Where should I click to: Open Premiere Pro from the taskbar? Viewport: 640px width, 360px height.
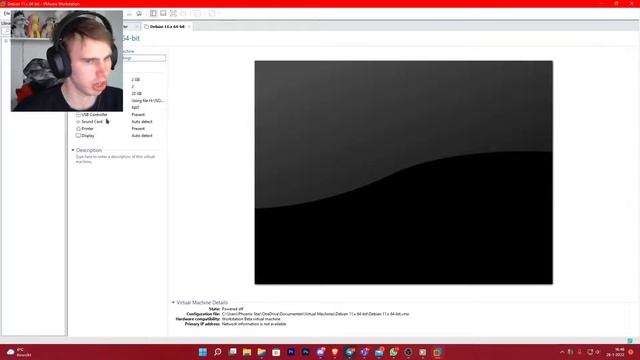[291, 352]
